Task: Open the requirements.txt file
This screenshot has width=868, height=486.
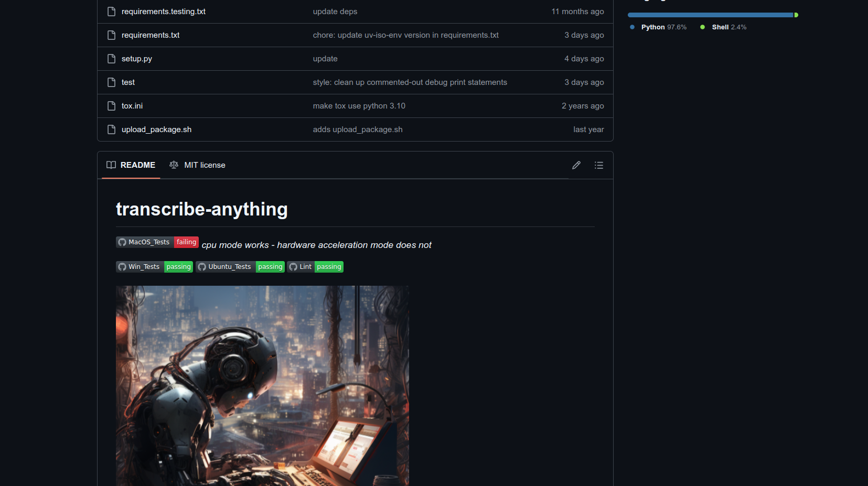Action: point(151,35)
